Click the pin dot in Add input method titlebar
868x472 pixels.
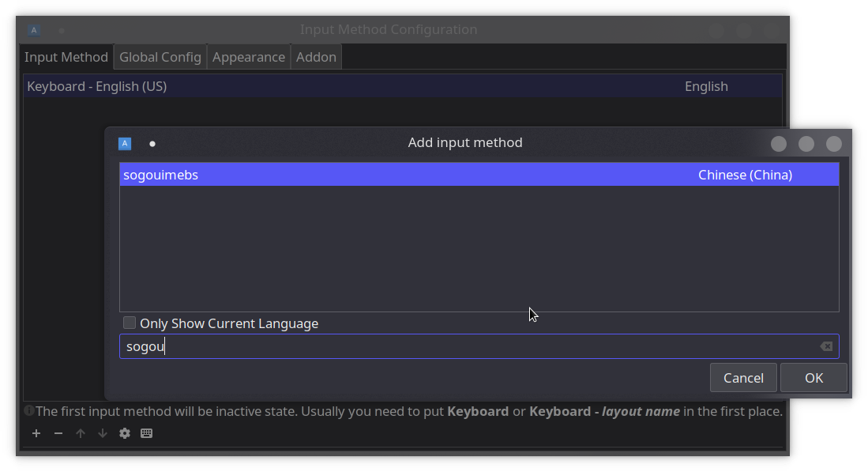pyautogui.click(x=152, y=144)
